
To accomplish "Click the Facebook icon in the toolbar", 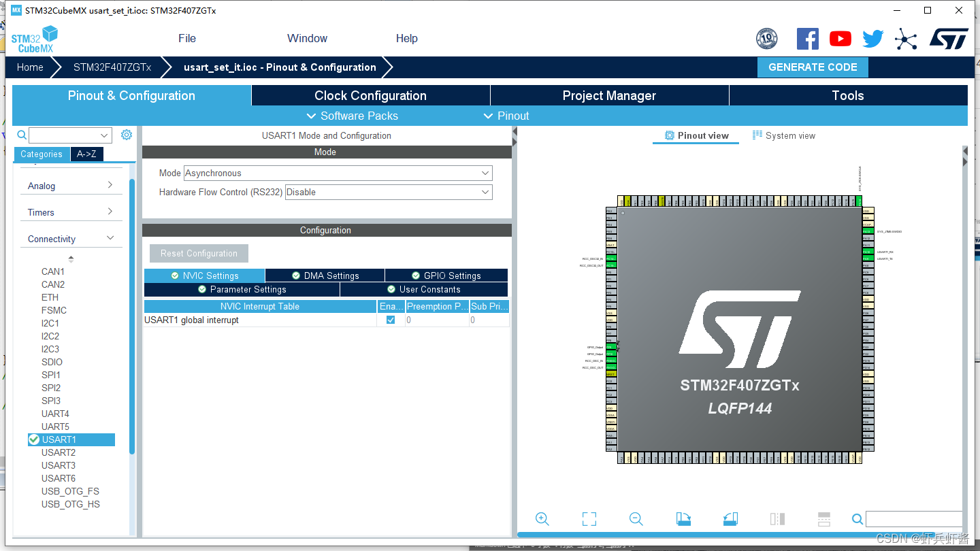I will coord(808,39).
